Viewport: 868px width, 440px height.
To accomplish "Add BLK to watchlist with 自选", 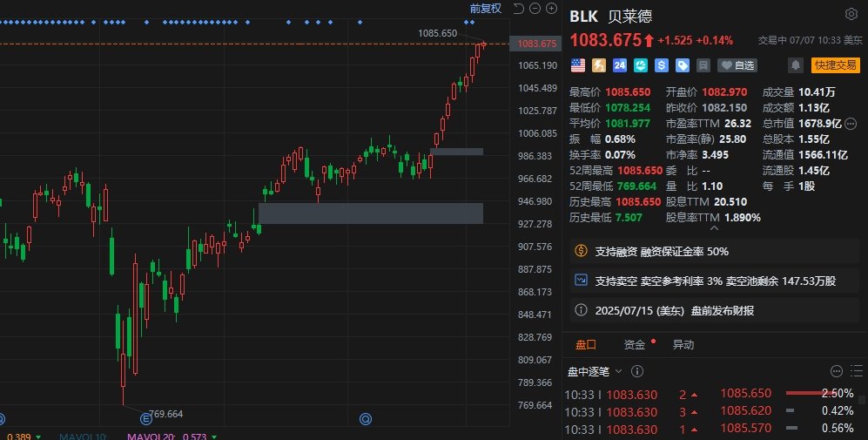I will click(737, 65).
